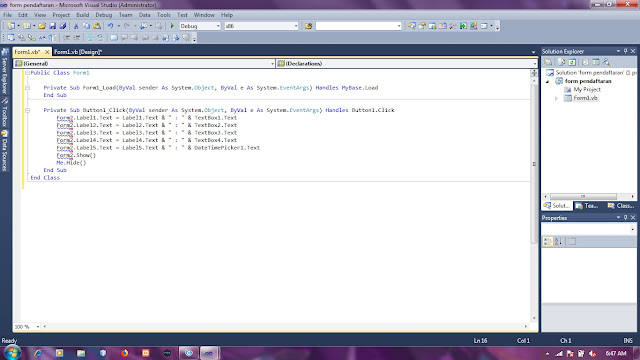The image size is (640, 360).
Task: Click the Save All icon
Action: point(62,26)
